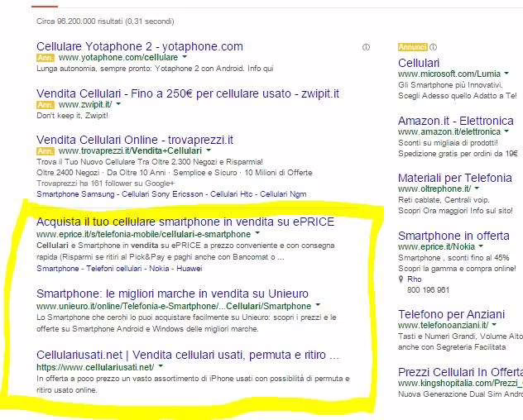The height and width of the screenshot is (420, 523).
Task: Open the Cellulare Yotaphone 2 ad title
Action: (x=140, y=46)
